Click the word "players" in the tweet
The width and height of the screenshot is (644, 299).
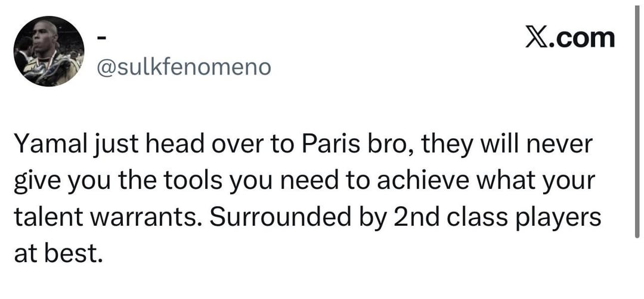pyautogui.click(x=562, y=217)
